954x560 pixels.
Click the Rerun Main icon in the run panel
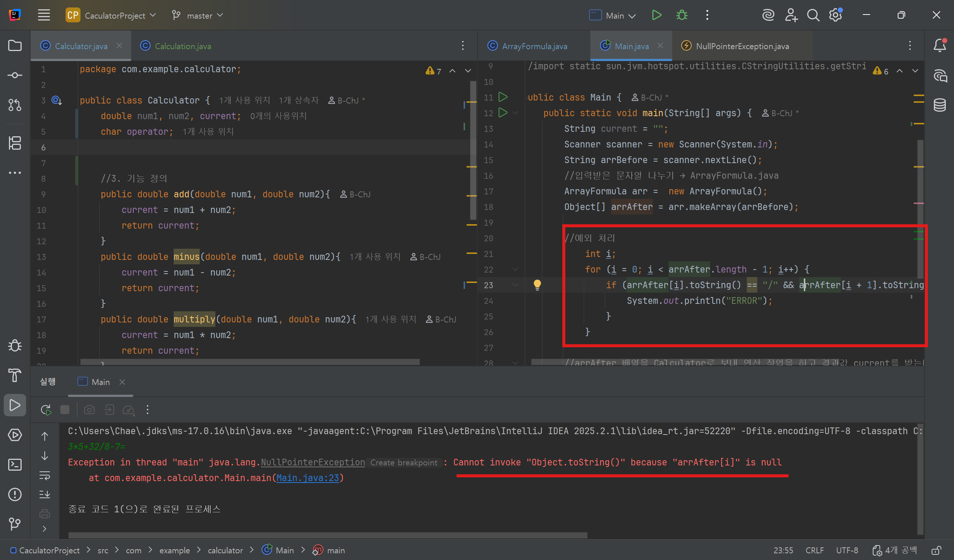46,410
